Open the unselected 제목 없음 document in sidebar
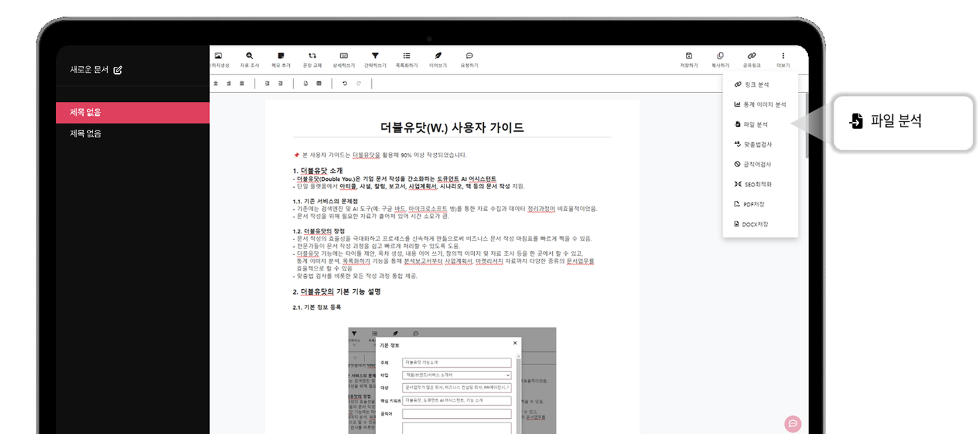 click(x=133, y=134)
